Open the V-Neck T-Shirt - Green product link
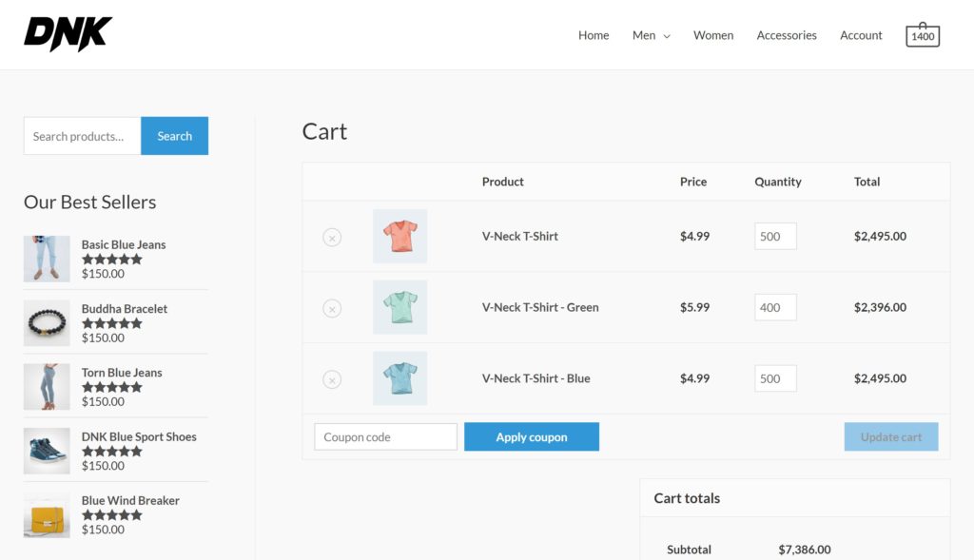 point(540,307)
